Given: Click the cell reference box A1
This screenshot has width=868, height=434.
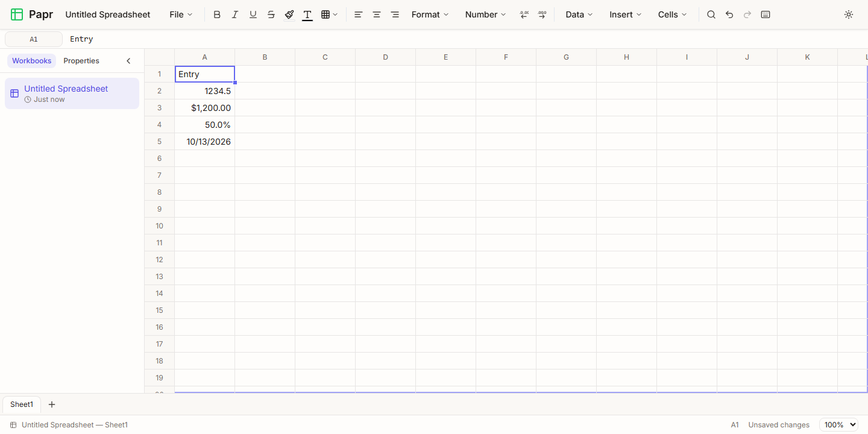Looking at the screenshot, I should coord(34,39).
